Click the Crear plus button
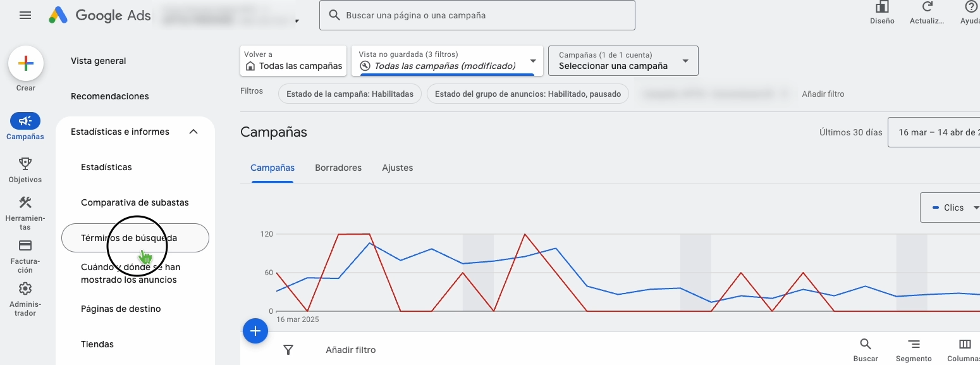This screenshot has height=365, width=980. (26, 63)
